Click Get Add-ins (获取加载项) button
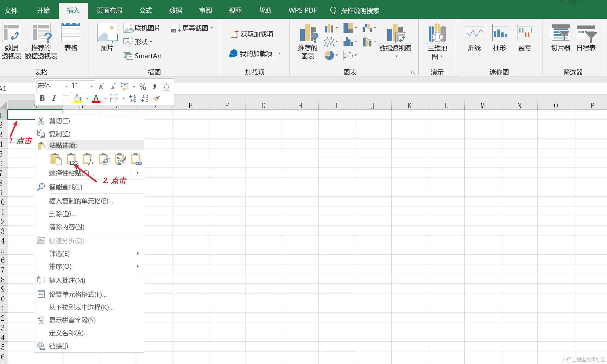This screenshot has height=364, width=607. [x=252, y=34]
